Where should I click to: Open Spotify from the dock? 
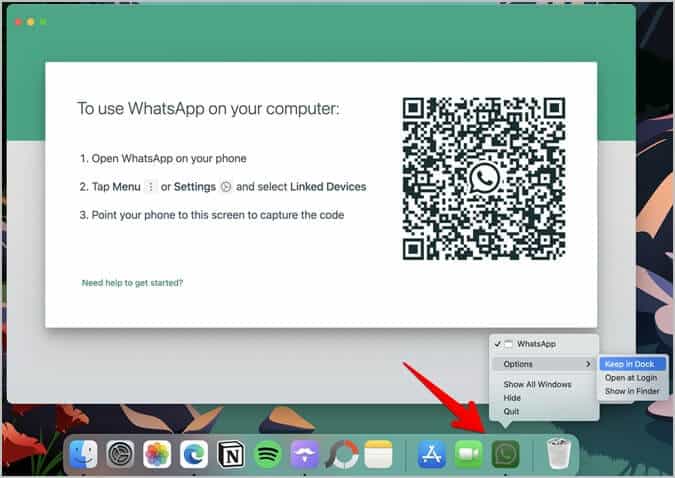[x=268, y=454]
